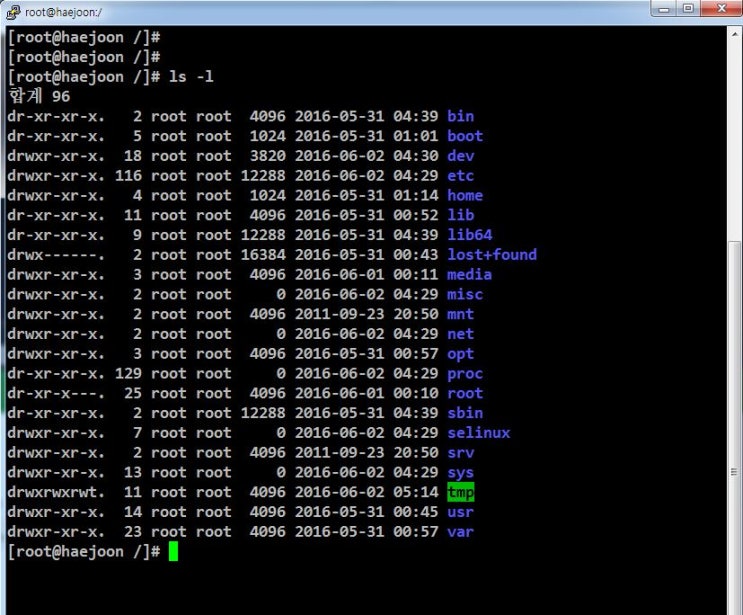
Task: Click the 'selinux' directory name
Action: (479, 433)
